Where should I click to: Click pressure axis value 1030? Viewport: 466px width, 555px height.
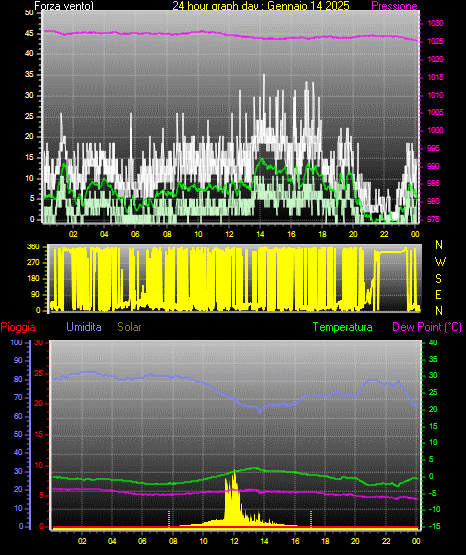(x=435, y=24)
